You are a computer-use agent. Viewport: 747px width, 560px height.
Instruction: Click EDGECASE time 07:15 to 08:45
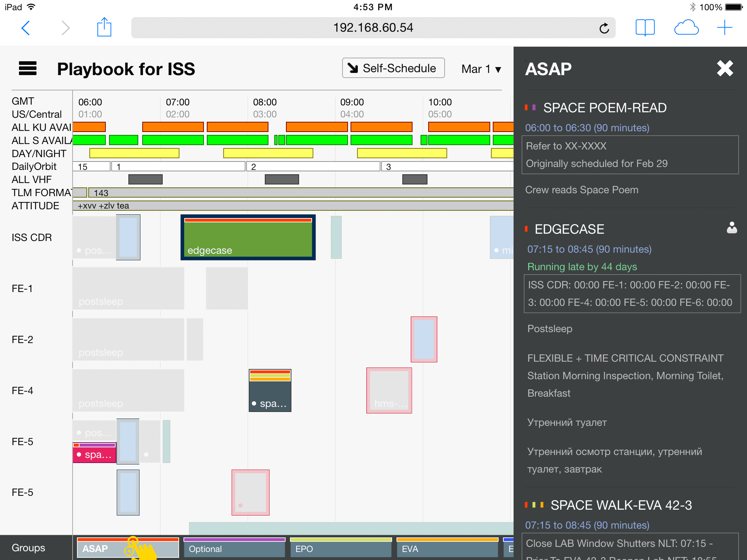coord(589,249)
